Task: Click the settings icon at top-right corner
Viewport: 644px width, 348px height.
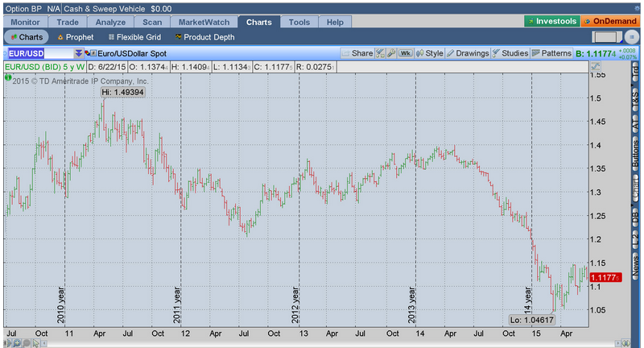Action: pyautogui.click(x=637, y=9)
